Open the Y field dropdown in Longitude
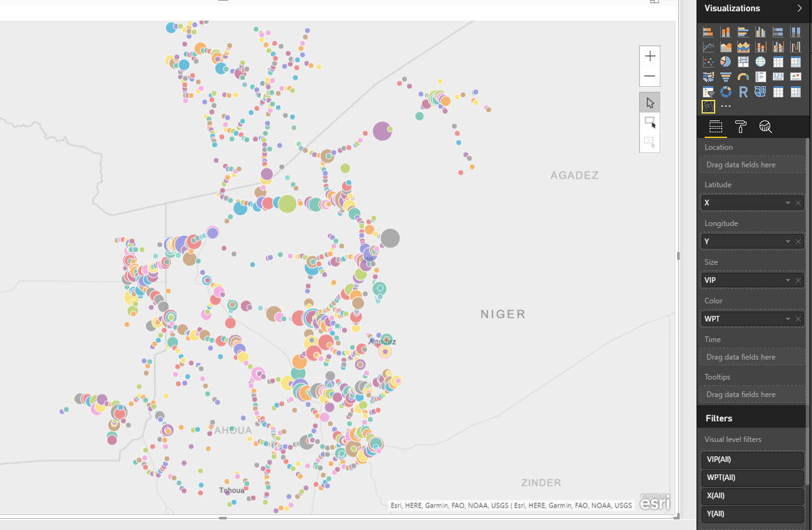812x530 pixels. click(788, 242)
